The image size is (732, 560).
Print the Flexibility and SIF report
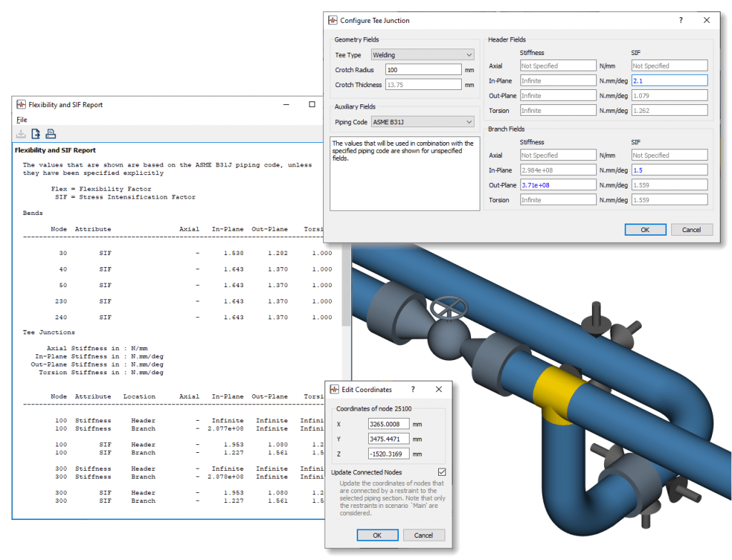pos(50,133)
